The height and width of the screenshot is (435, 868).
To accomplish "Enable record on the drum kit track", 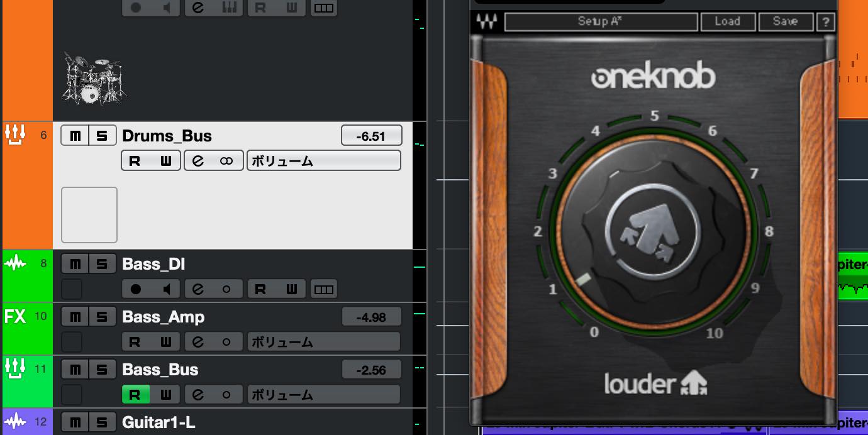I will (x=136, y=8).
